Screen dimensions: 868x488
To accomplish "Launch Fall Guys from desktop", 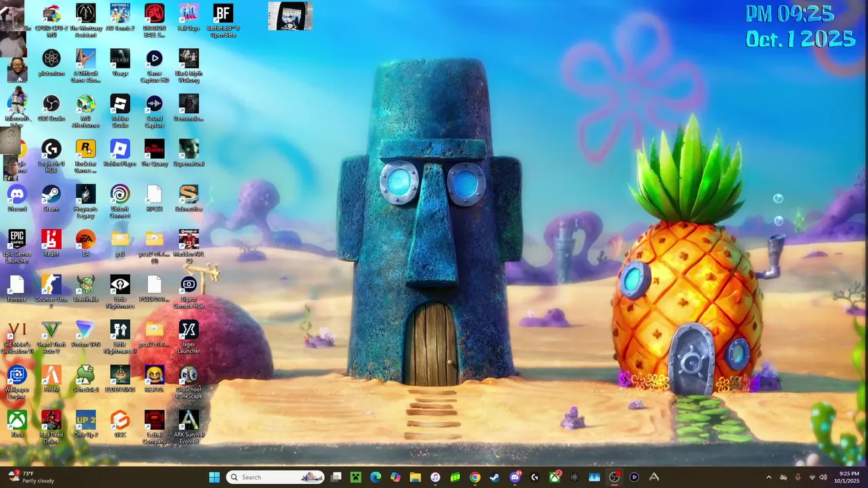I will (189, 18).
